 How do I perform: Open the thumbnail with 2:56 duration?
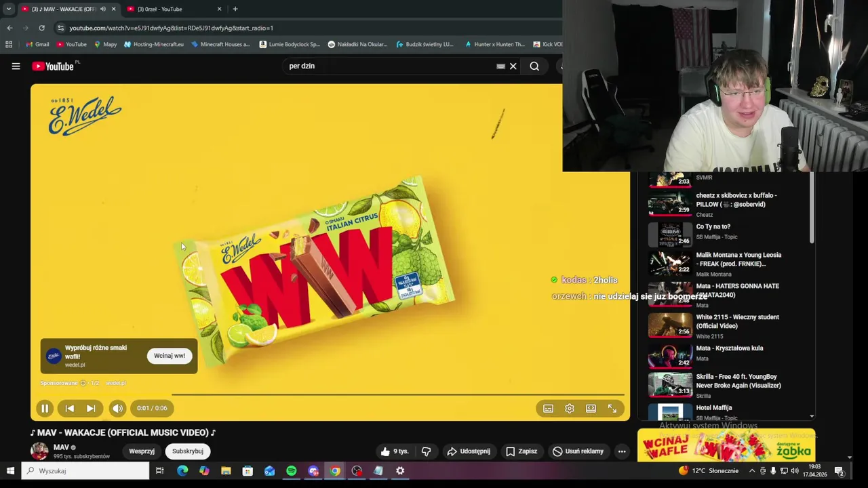670,325
